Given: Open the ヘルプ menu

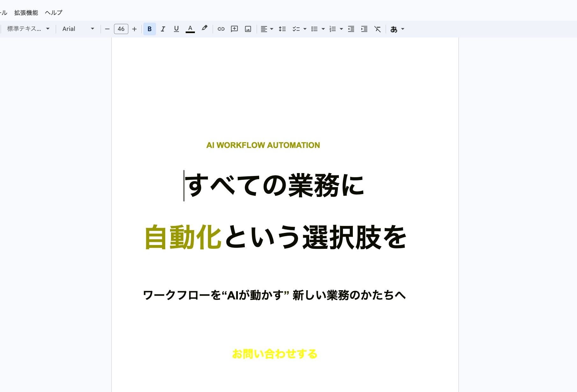Looking at the screenshot, I should coord(53,12).
